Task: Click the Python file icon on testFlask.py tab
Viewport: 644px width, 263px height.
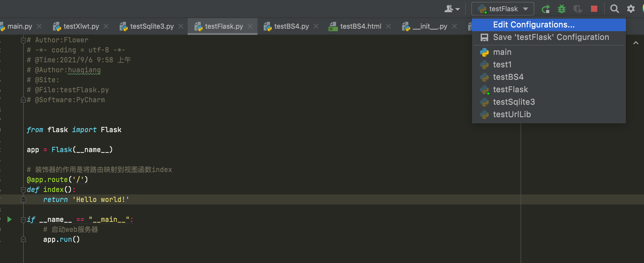Action: pyautogui.click(x=199, y=27)
